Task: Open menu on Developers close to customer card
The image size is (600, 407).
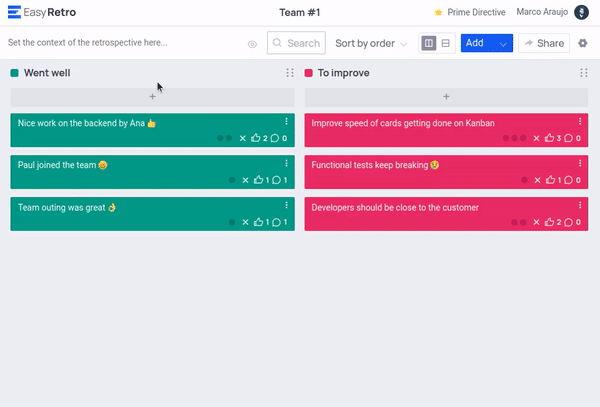Action: [580, 205]
